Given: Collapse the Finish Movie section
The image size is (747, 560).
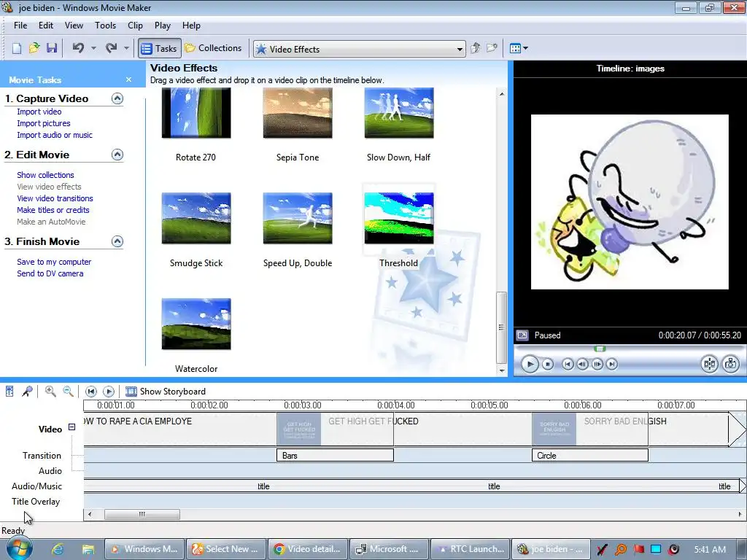Looking at the screenshot, I should pyautogui.click(x=117, y=241).
